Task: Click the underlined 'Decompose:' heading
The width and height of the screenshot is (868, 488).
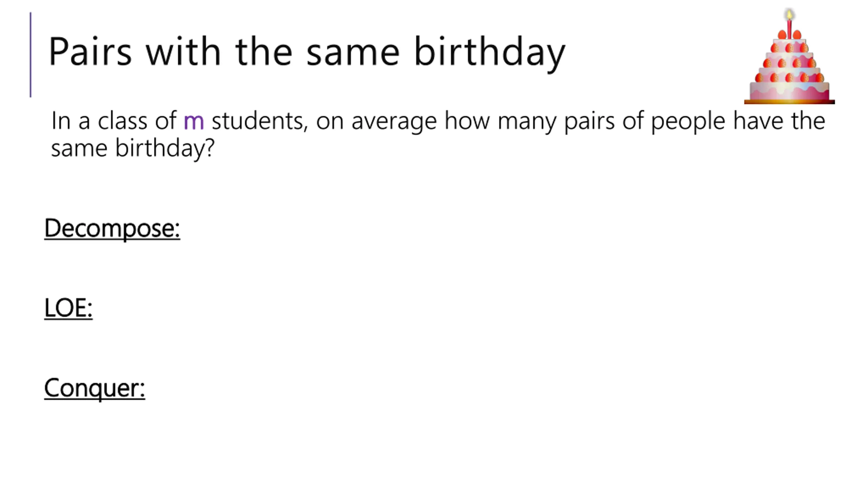Action: (x=112, y=228)
